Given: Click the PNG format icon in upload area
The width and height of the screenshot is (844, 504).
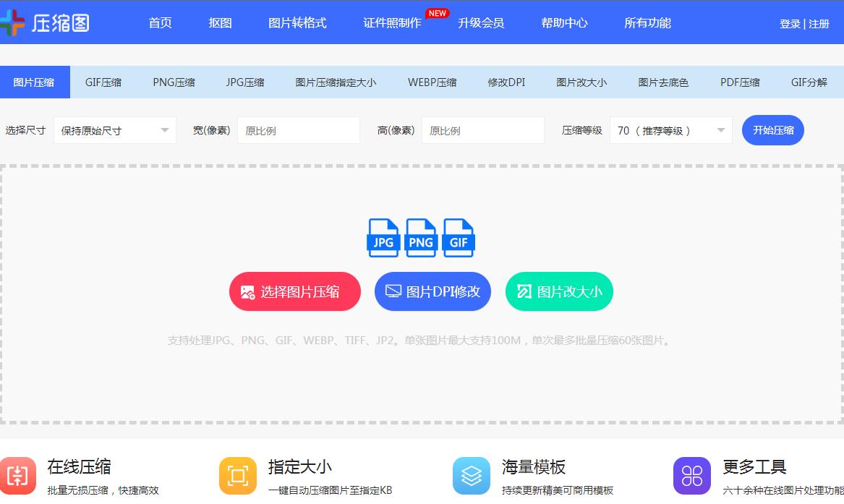Looking at the screenshot, I should click(420, 239).
